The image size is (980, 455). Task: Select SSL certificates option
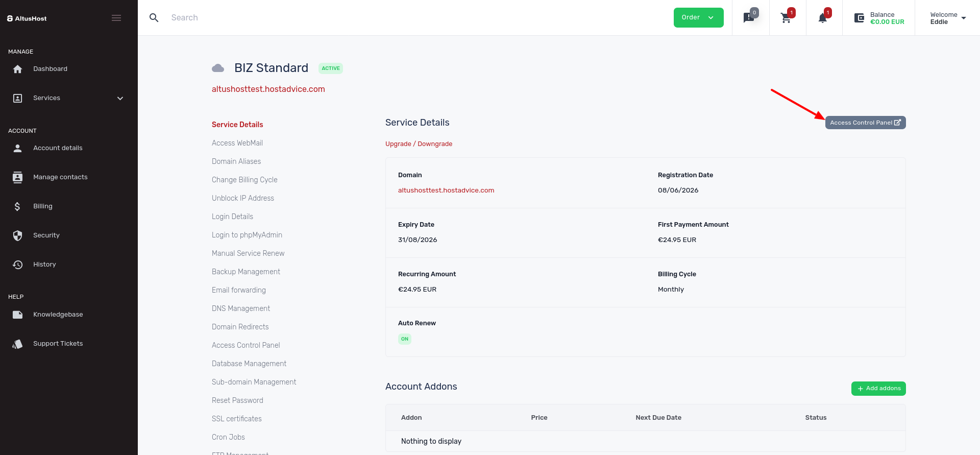click(x=237, y=419)
